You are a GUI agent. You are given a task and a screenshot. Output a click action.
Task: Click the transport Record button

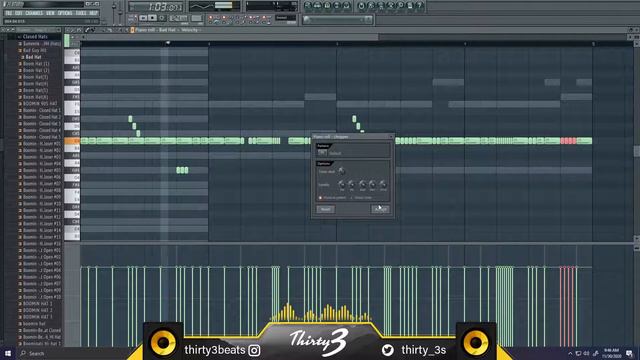click(x=162, y=18)
